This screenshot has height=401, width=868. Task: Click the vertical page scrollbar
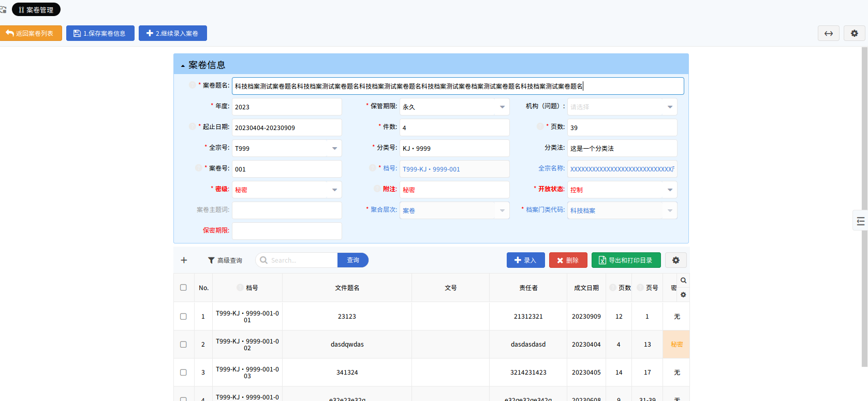click(x=864, y=207)
